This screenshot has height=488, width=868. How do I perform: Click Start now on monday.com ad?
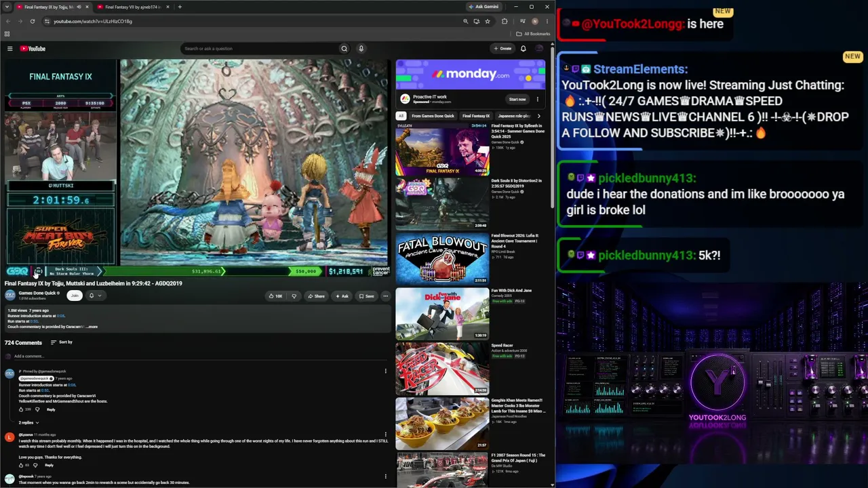517,99
